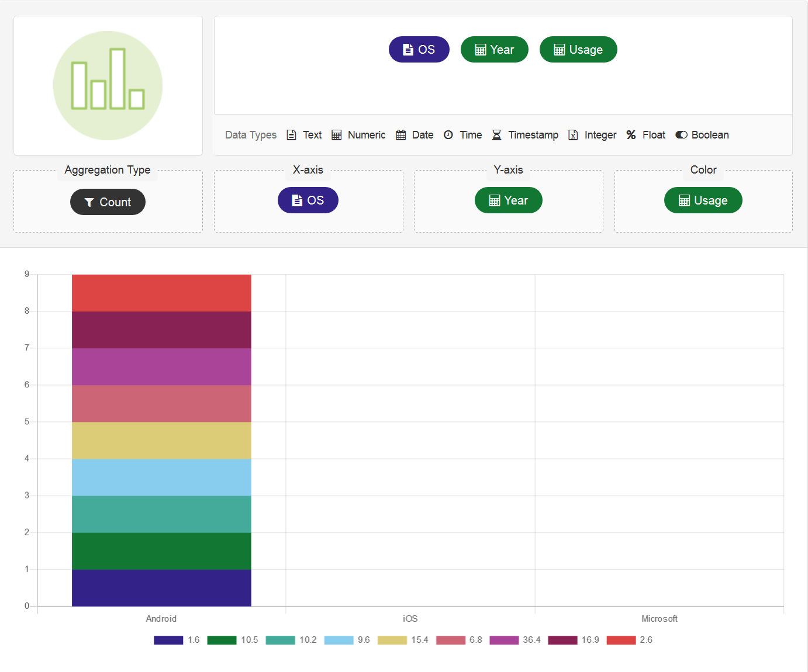Viewport: 808px width, 672px height.
Task: Click the Data Types label text
Action: pyautogui.click(x=251, y=135)
